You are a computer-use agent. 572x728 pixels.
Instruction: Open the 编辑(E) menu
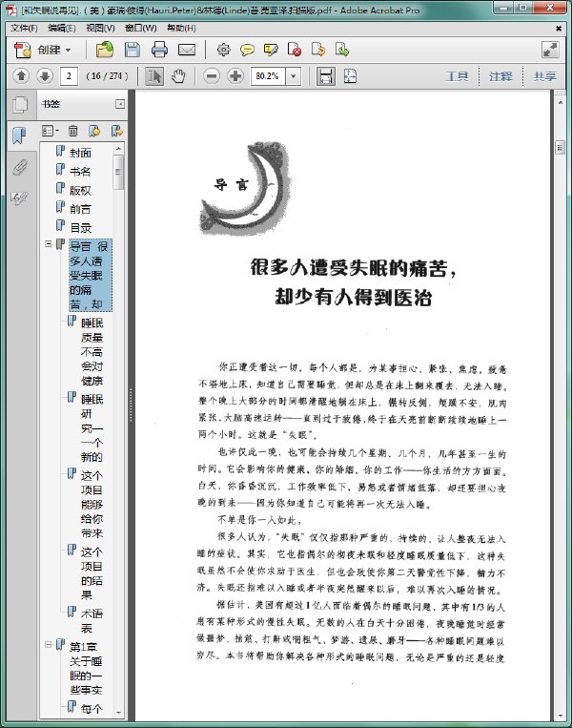click(x=62, y=29)
